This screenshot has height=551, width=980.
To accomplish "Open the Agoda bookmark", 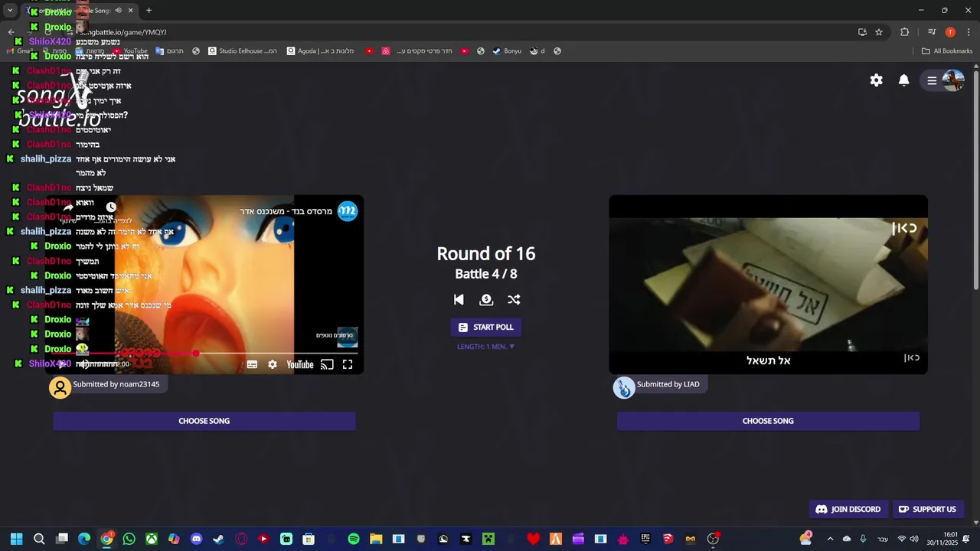I will (320, 51).
